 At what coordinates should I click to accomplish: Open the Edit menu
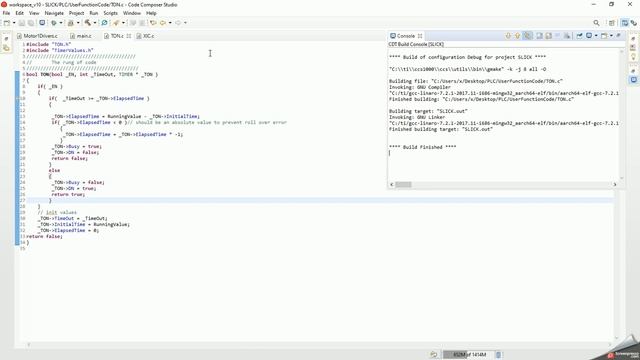(x=20, y=13)
